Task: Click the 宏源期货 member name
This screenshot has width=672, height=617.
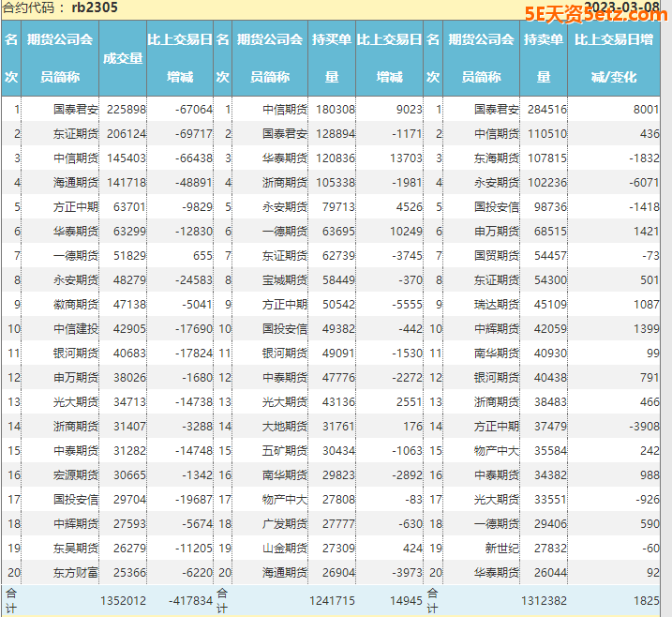Action: tap(75, 475)
